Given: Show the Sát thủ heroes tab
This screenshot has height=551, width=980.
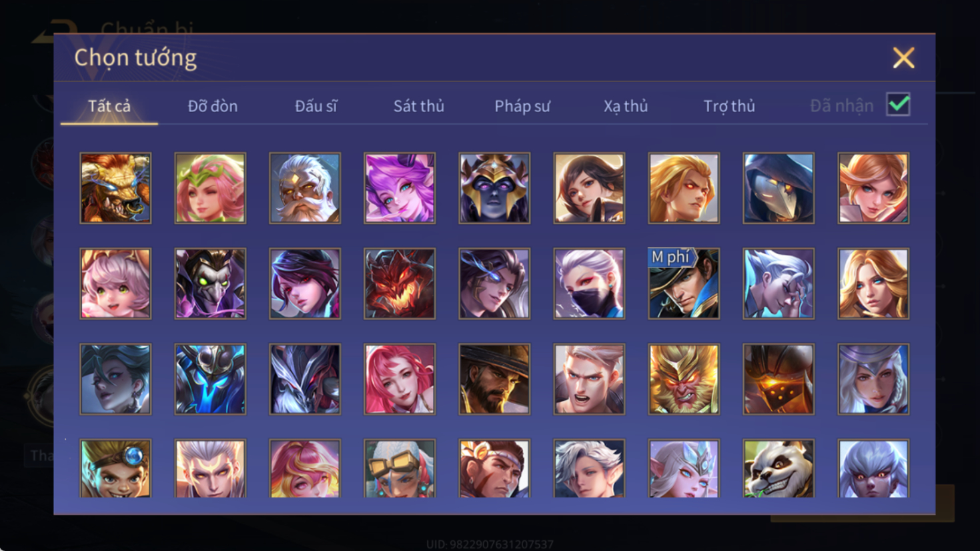Looking at the screenshot, I should (419, 106).
